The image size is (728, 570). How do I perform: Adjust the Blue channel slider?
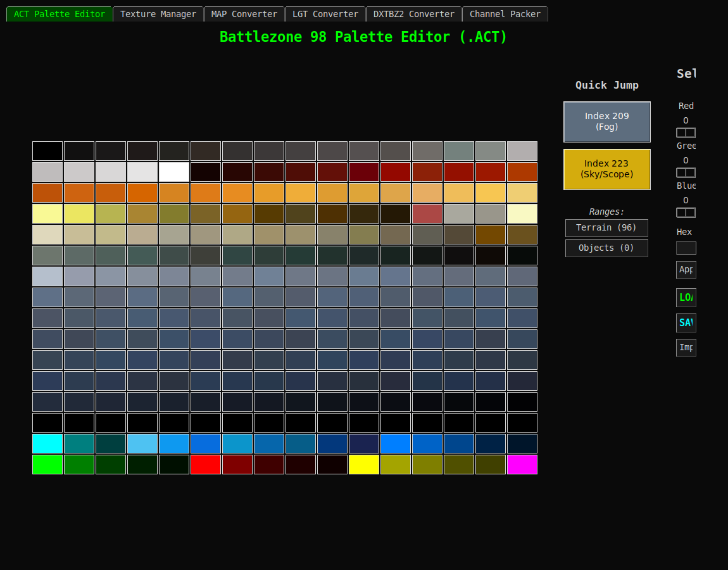pyautogui.click(x=686, y=213)
